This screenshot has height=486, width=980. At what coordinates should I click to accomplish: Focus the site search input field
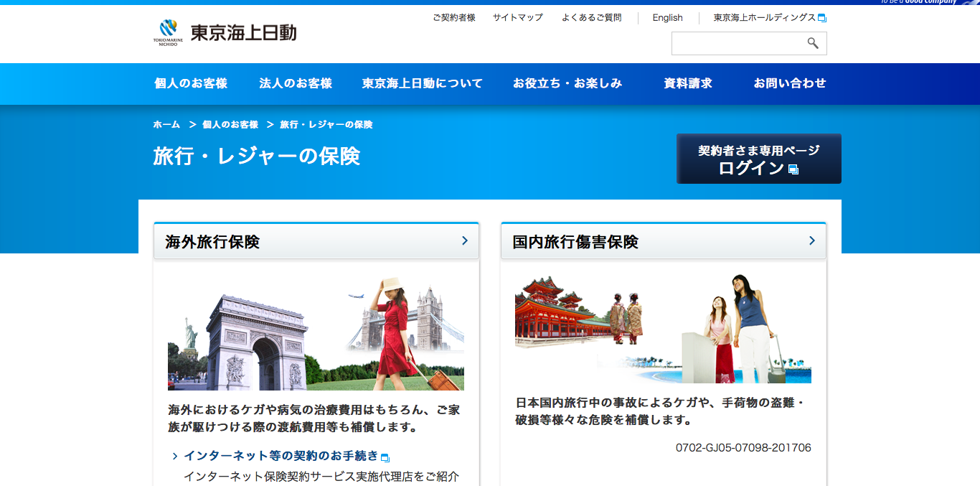[x=739, y=44]
